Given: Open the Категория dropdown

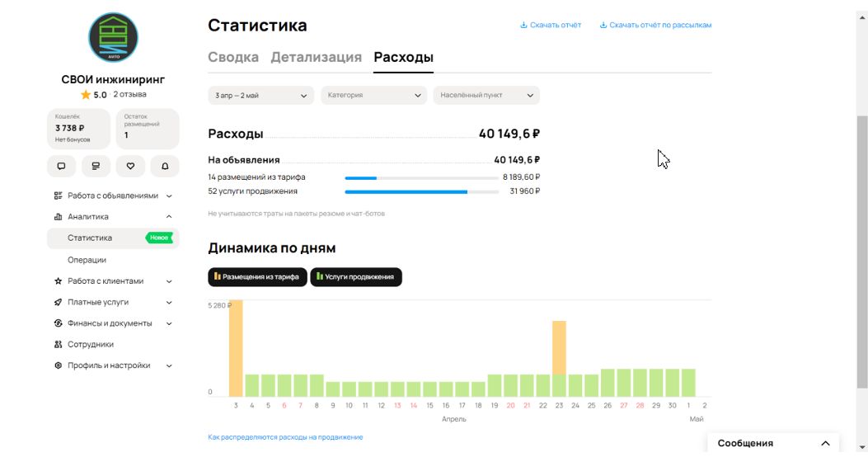Looking at the screenshot, I should 373,96.
